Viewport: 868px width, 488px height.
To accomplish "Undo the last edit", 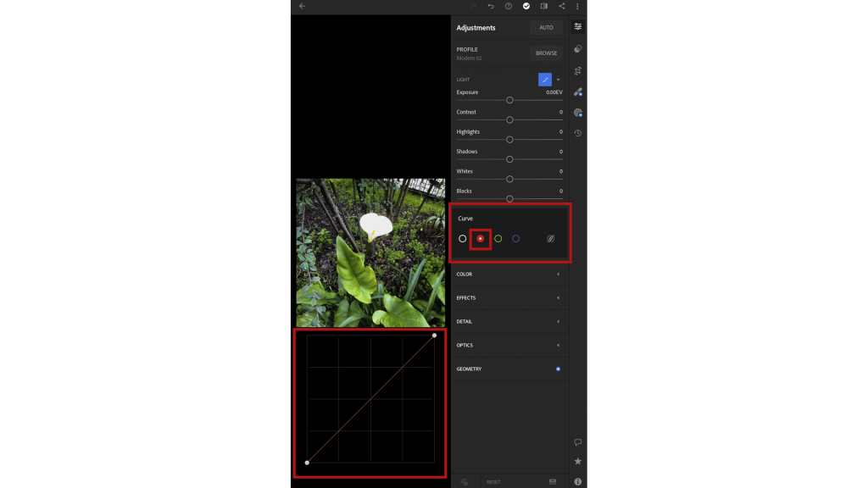I will click(491, 6).
